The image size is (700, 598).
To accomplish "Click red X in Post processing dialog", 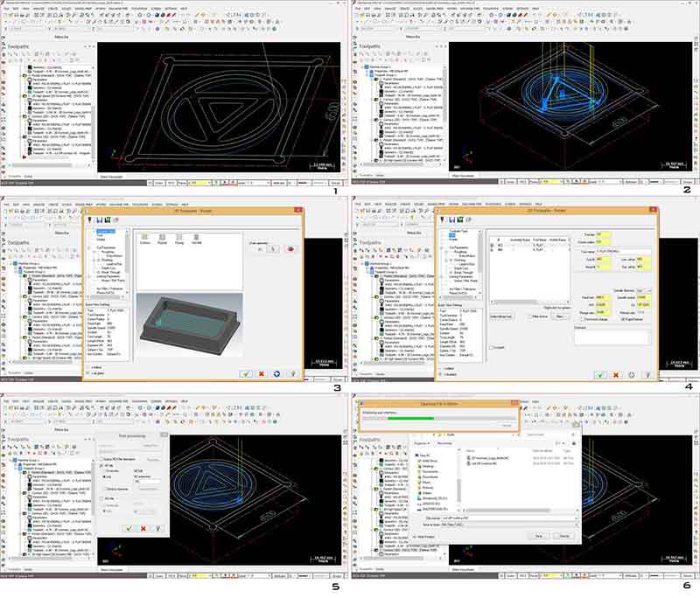I will pyautogui.click(x=143, y=528).
